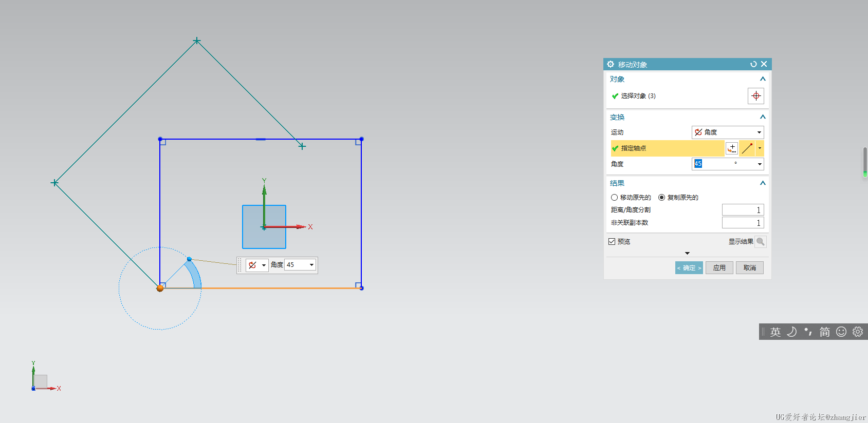Open the IME settings gear

coord(858,332)
